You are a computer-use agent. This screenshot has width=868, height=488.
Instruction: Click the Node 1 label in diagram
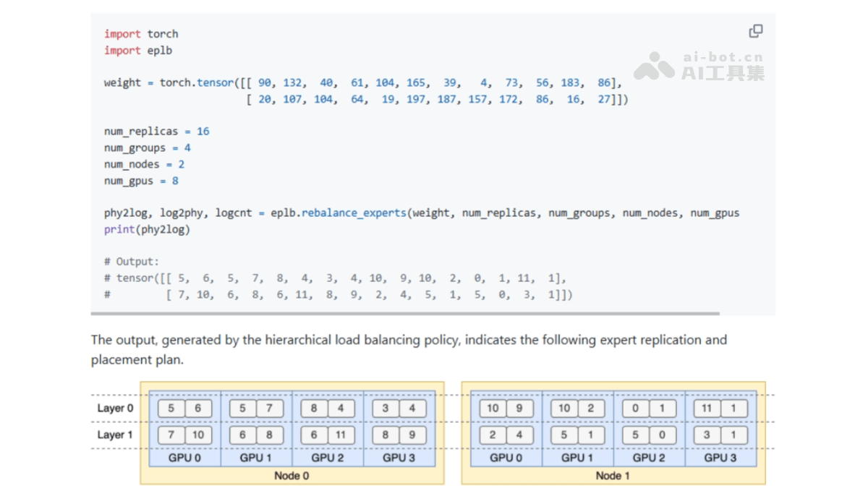tap(613, 475)
